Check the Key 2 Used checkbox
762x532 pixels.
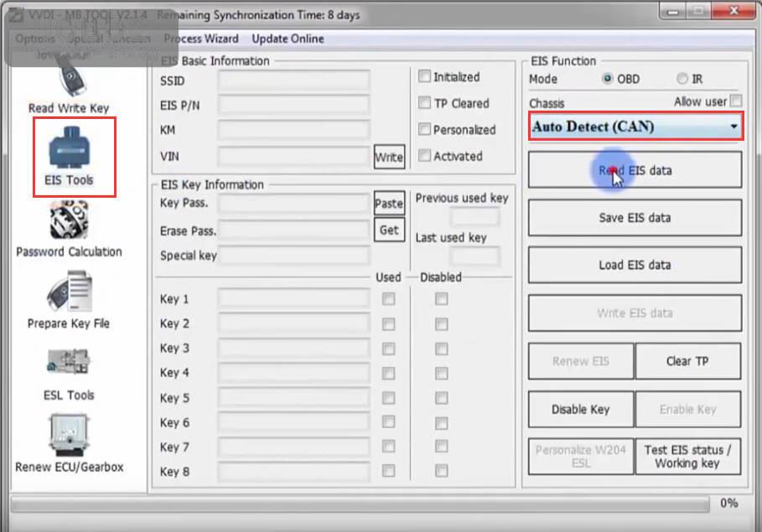click(x=388, y=323)
